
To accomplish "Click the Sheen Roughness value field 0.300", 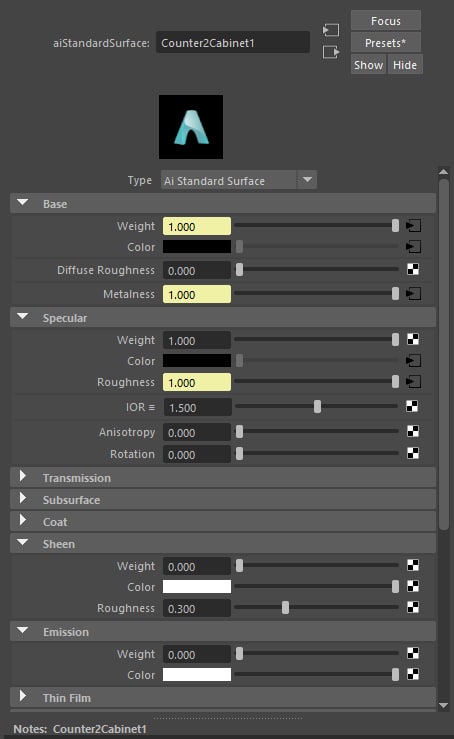I will (197, 608).
